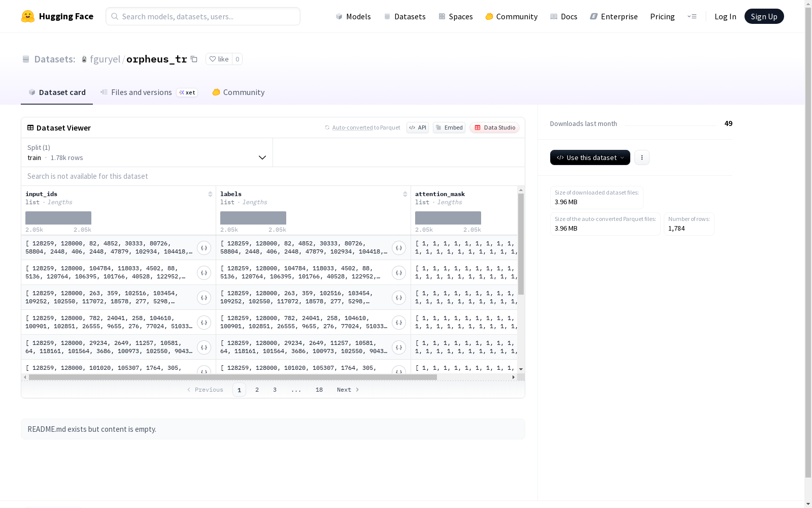Open the API button in Dataset Viewer

[418, 128]
